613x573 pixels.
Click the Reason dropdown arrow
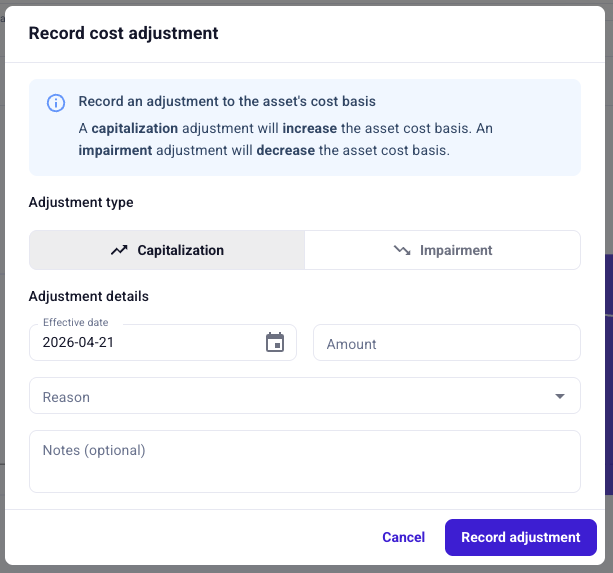point(560,396)
